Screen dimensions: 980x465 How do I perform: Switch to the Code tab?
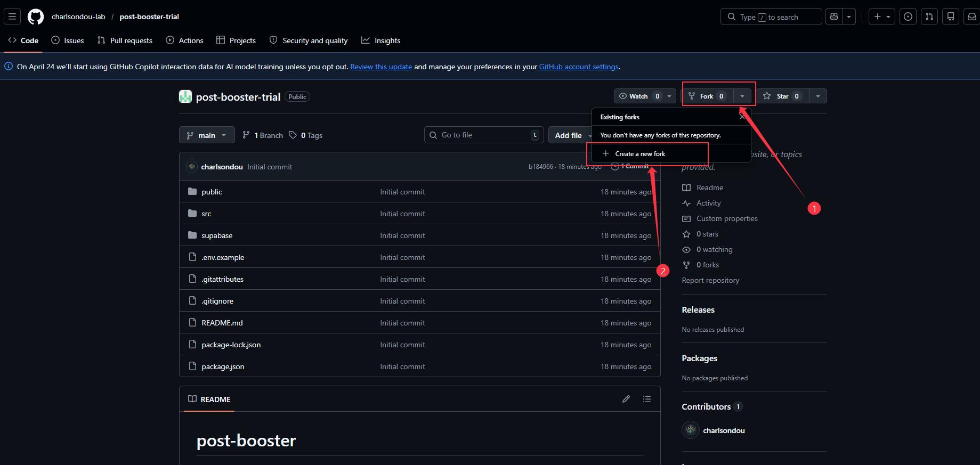coord(23,40)
